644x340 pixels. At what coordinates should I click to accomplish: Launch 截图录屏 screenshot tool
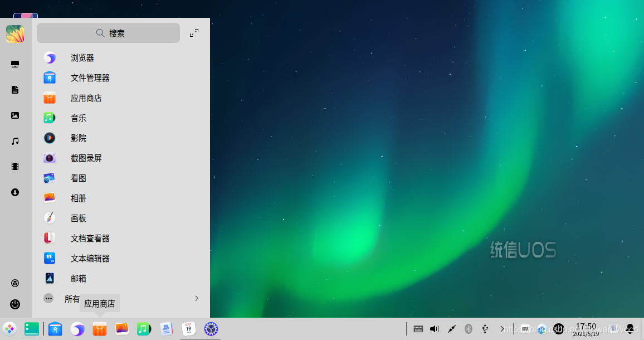[x=121, y=158]
